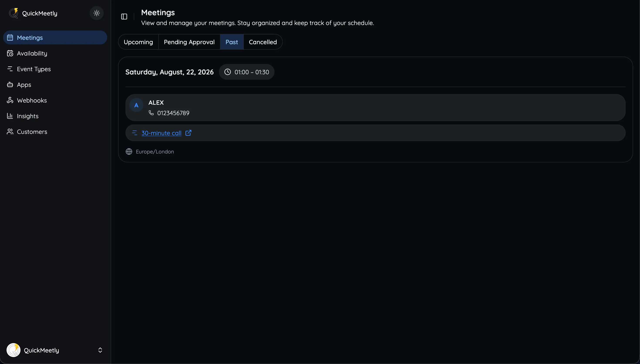
Task: Click the external link icon next to 30-minute call
Action: tap(188, 133)
